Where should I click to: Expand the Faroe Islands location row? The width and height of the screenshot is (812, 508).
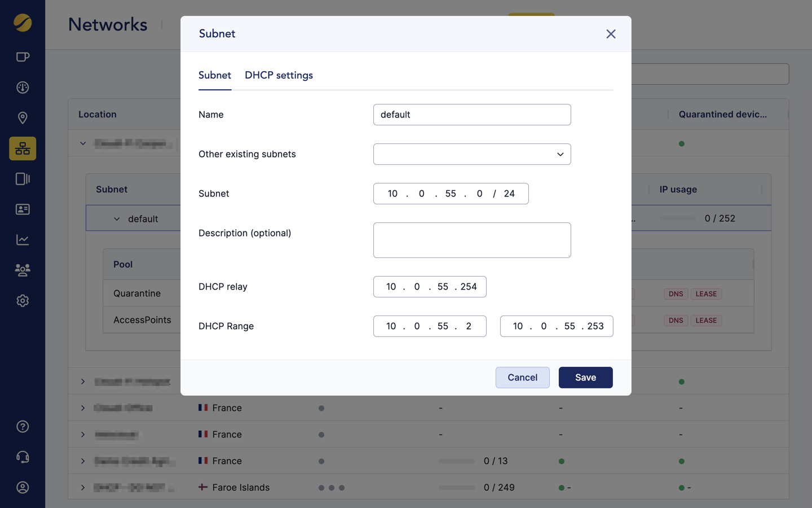[x=83, y=487]
